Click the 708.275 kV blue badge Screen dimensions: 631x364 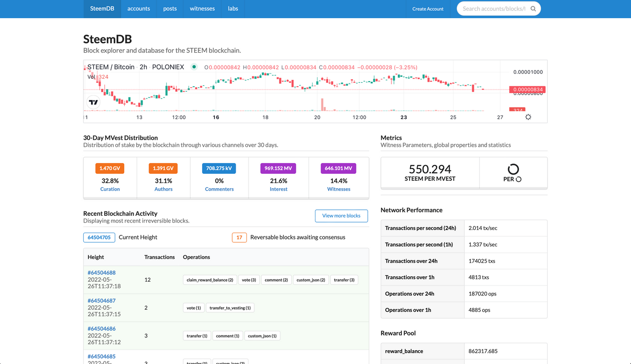pos(219,168)
